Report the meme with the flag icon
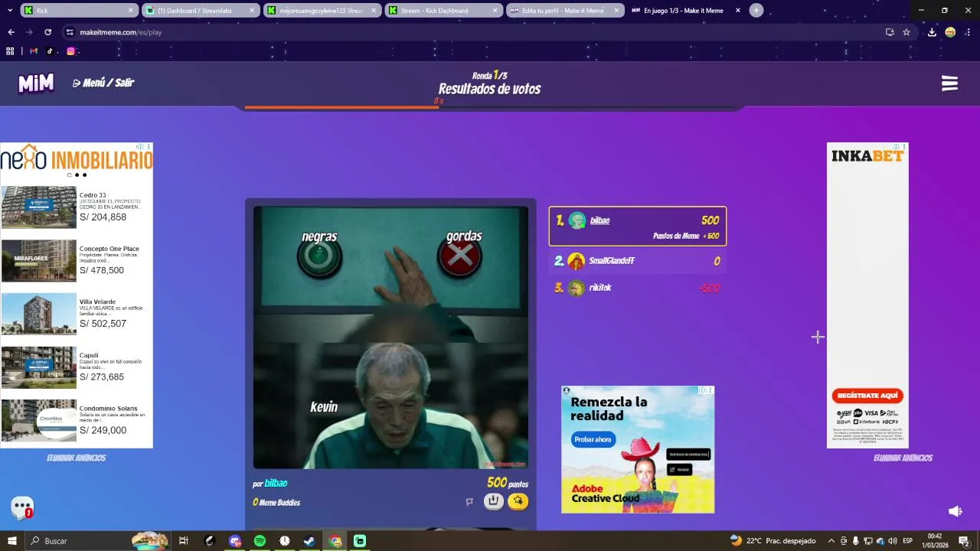Screen dimensions: 980x551 [x=469, y=502]
